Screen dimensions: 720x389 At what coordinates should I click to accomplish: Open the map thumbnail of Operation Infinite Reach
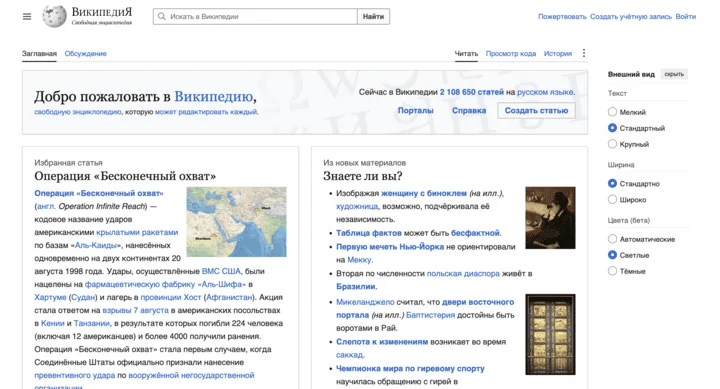(x=236, y=221)
